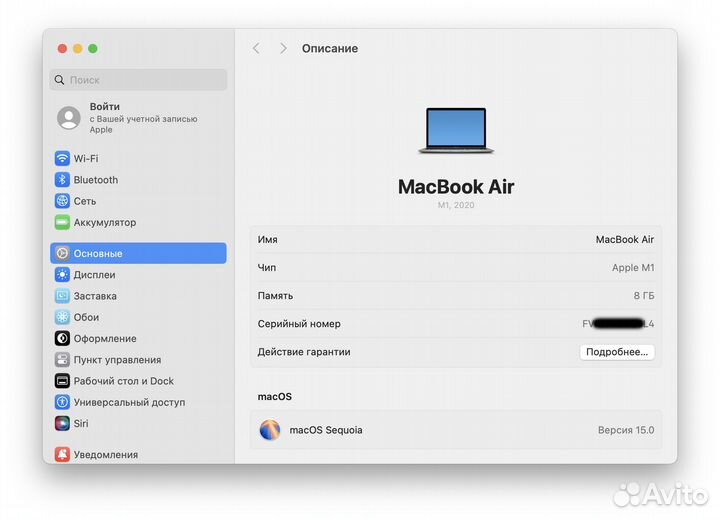720x520 pixels.
Task: Select Сеть in the sidebar
Action: pos(138,201)
